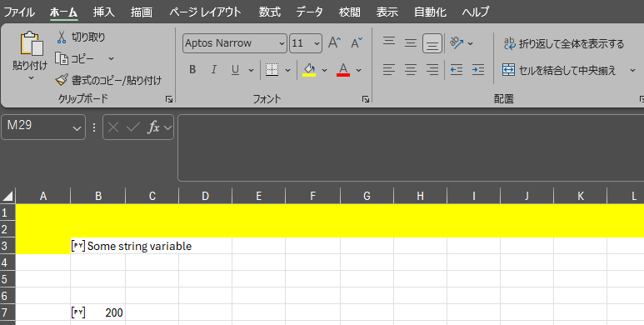Decrease font size with smaller A icon
This screenshot has height=325, width=644.
click(x=357, y=43)
